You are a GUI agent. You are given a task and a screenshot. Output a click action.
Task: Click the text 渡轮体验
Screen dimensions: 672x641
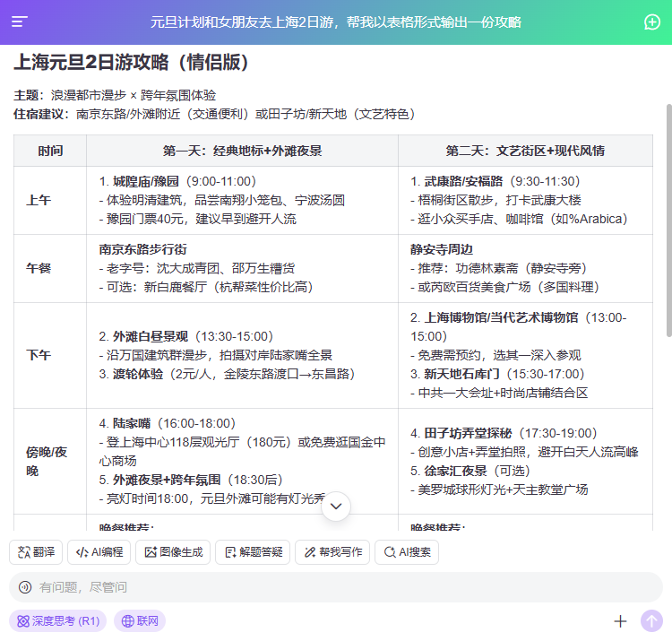coord(138,375)
